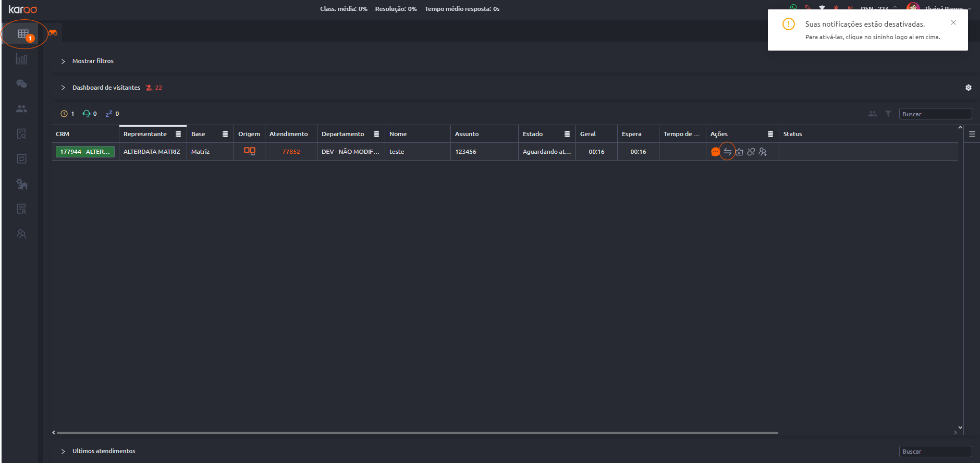Click the horizontal scrollbar below the table
980x463 pixels.
pos(417,432)
